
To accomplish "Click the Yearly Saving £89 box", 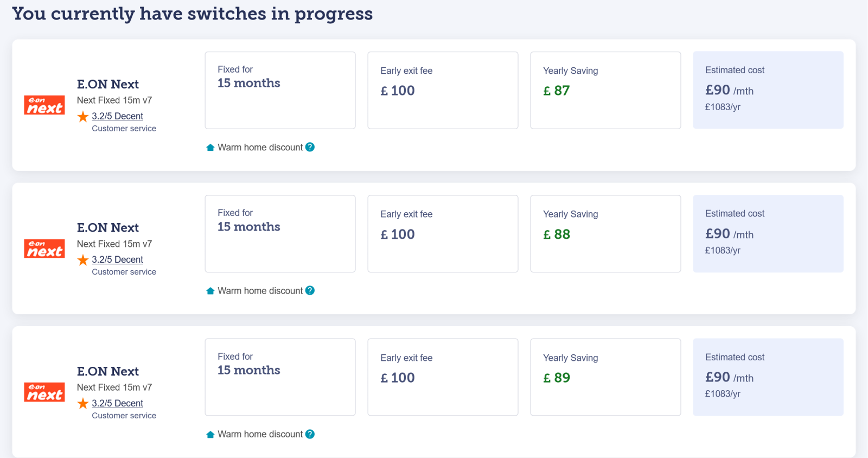I will click(x=605, y=377).
